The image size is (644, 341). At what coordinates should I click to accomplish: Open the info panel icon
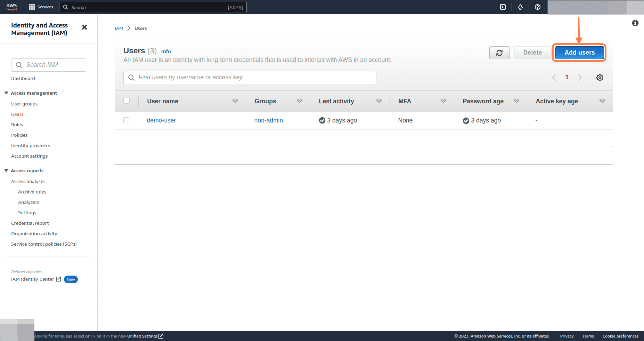[635, 23]
